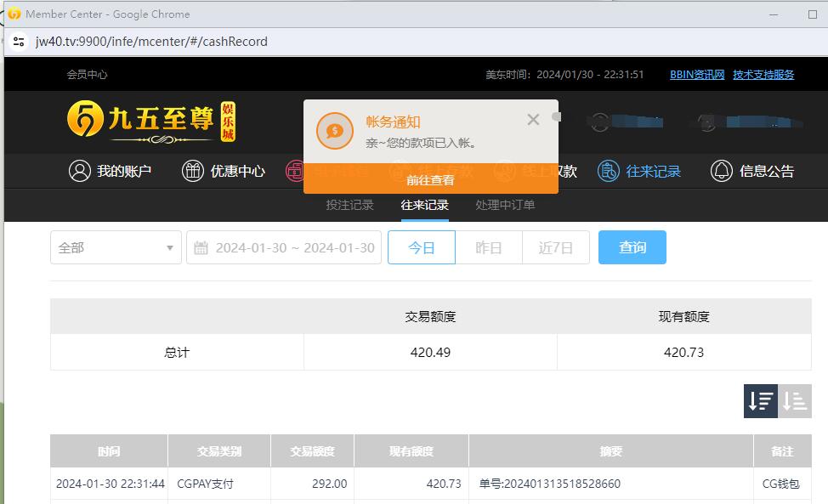828x504 pixels.
Task: Click the 往来记录 document icon
Action: click(609, 171)
